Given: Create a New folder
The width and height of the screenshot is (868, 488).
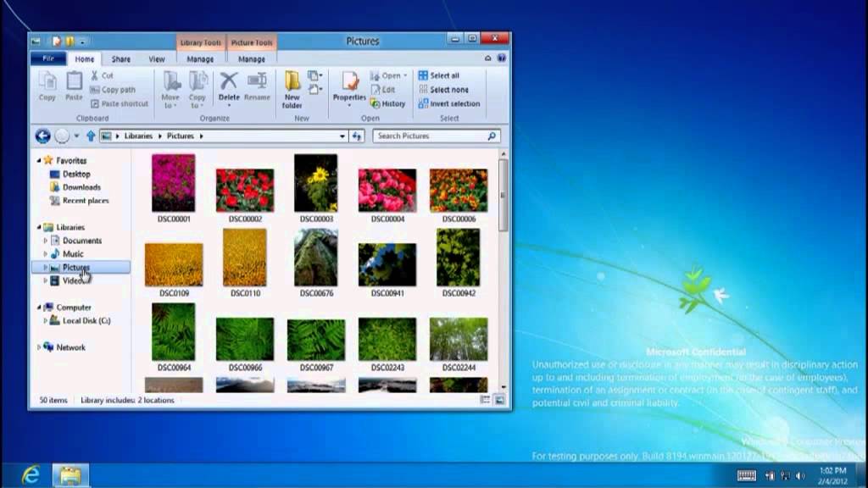Looking at the screenshot, I should click(292, 90).
